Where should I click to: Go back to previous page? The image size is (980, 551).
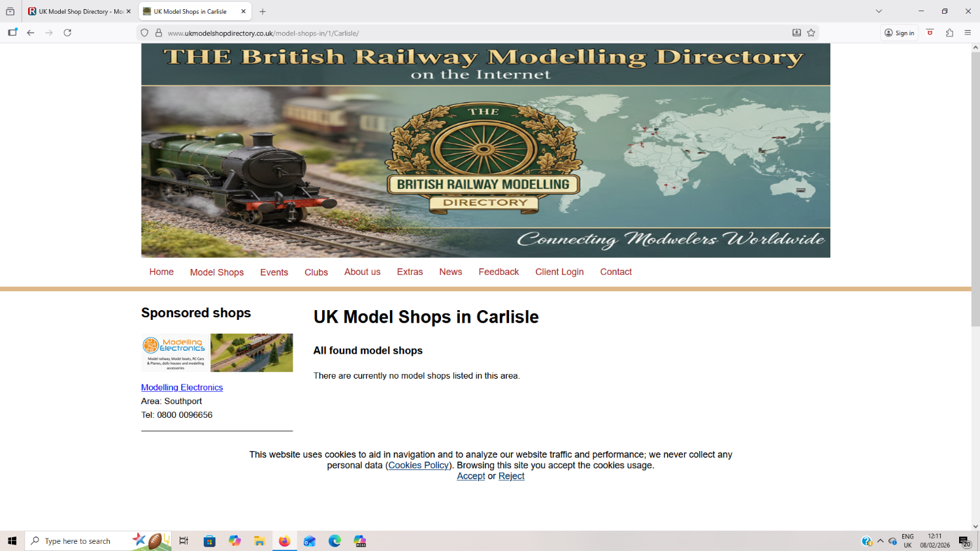coord(31,33)
